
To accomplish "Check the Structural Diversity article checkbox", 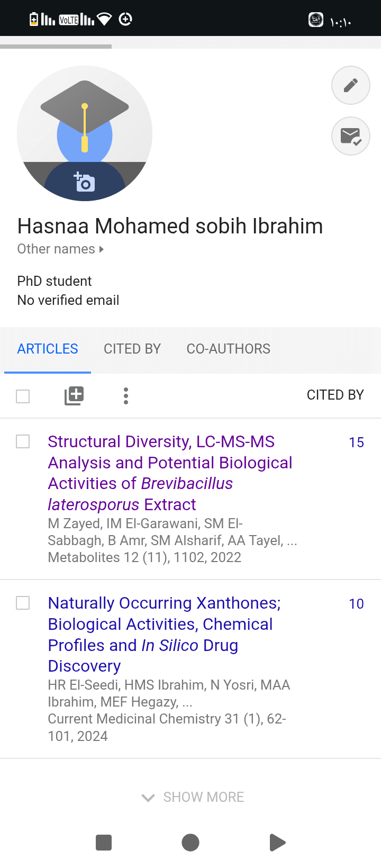I will 23,441.
